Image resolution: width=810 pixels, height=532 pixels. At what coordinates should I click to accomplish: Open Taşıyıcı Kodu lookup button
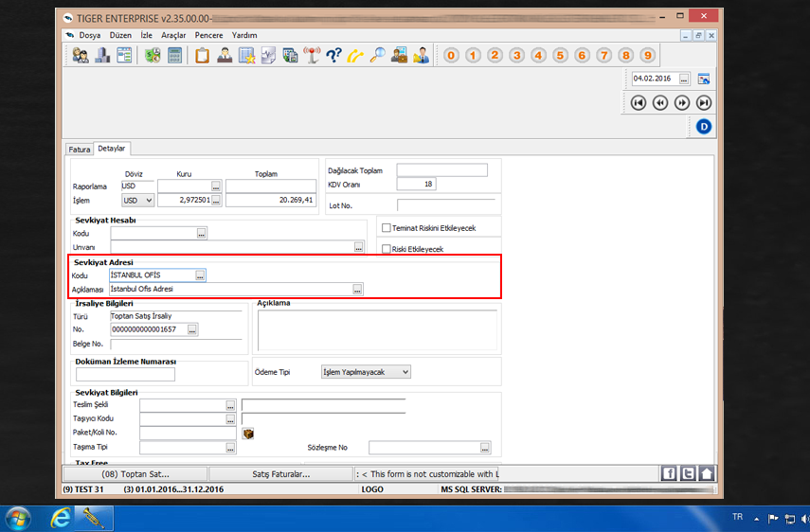pos(230,420)
